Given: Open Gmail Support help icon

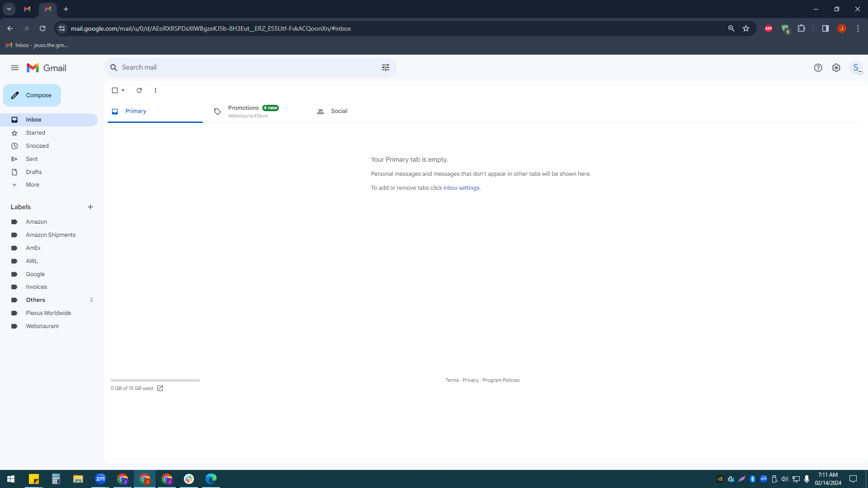Looking at the screenshot, I should tap(818, 68).
